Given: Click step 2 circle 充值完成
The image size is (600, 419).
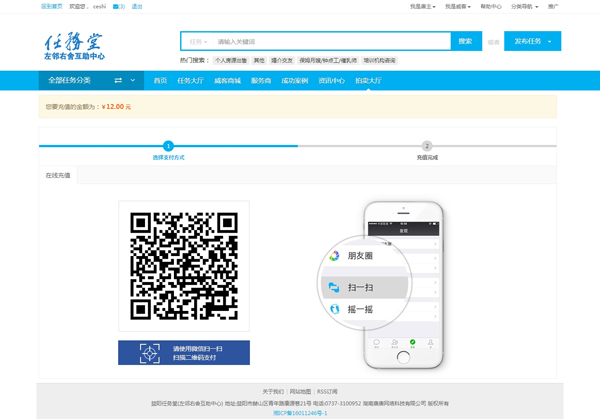Looking at the screenshot, I should click(x=427, y=146).
